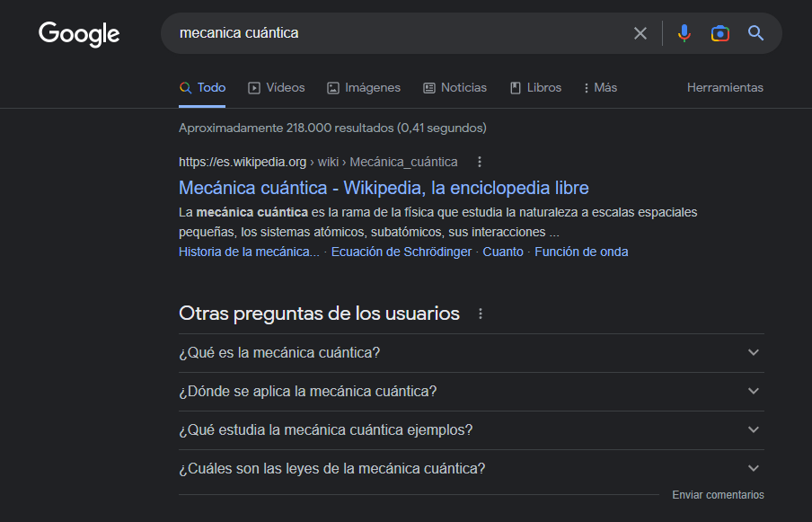812x522 pixels.
Task: Open Ecuación de Schrödinger sitelink
Action: pyautogui.click(x=402, y=252)
